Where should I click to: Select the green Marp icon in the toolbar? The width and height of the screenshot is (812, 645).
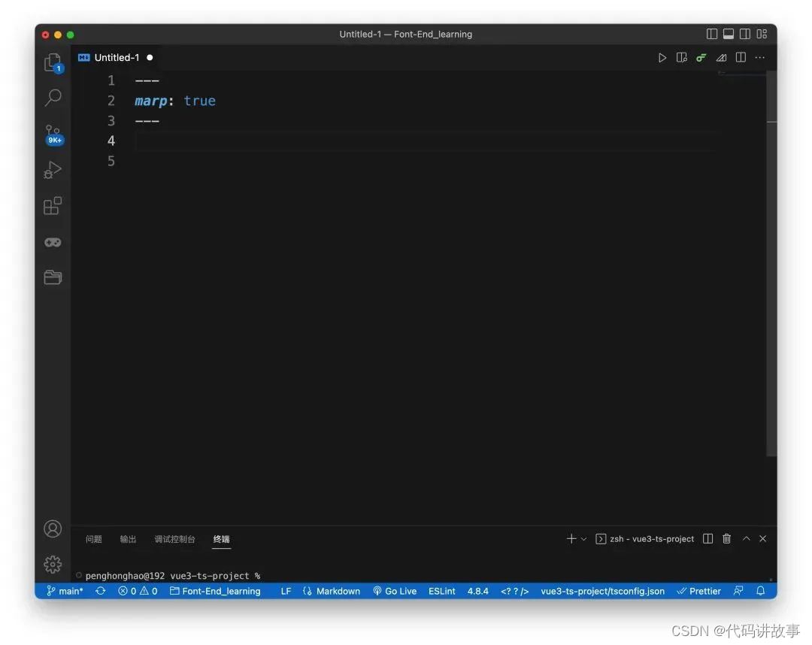tap(701, 57)
